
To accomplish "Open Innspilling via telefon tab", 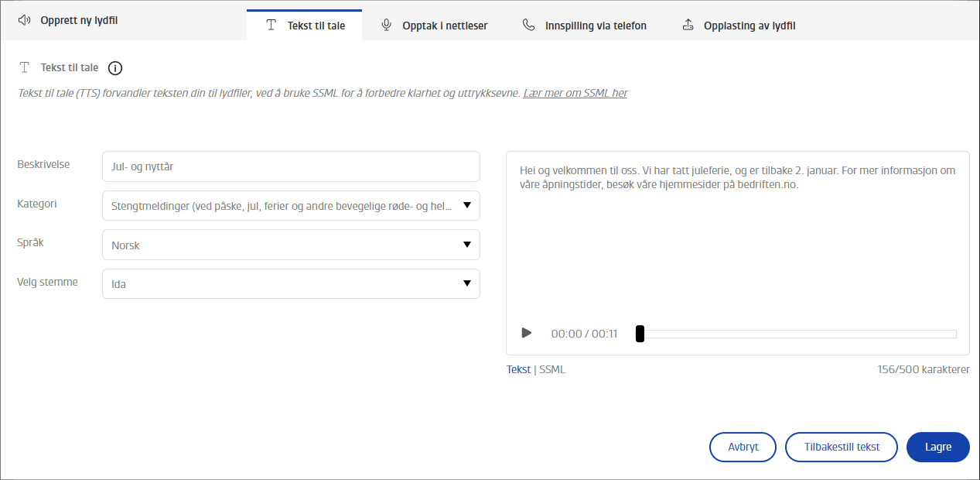I will [x=585, y=26].
